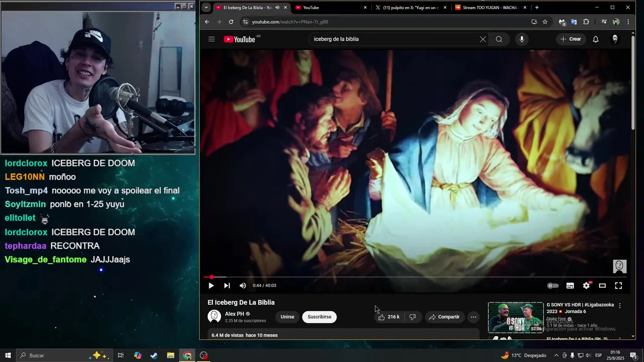Viewport: 644px width, 362px height.
Task: Skip to the next video
Action: click(x=227, y=286)
